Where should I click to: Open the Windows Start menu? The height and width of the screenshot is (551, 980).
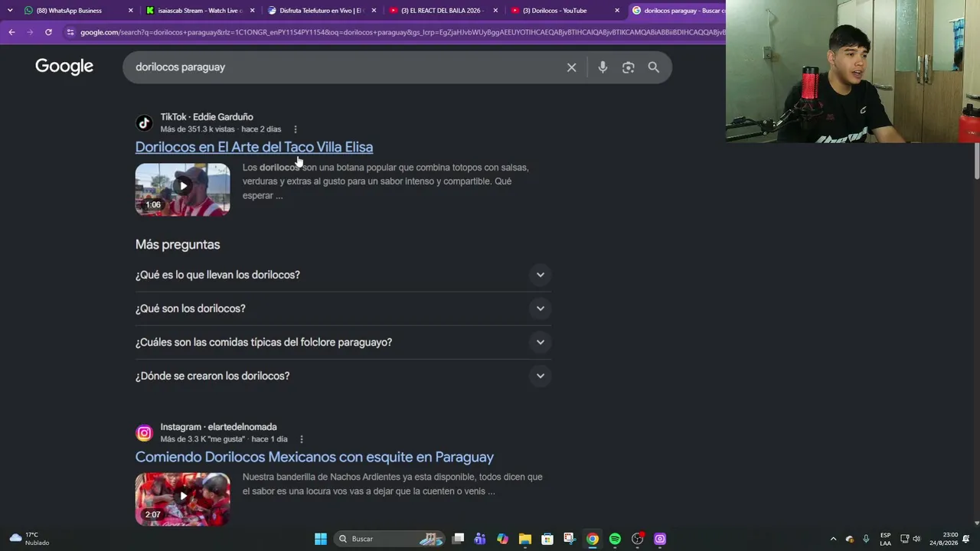click(x=321, y=539)
